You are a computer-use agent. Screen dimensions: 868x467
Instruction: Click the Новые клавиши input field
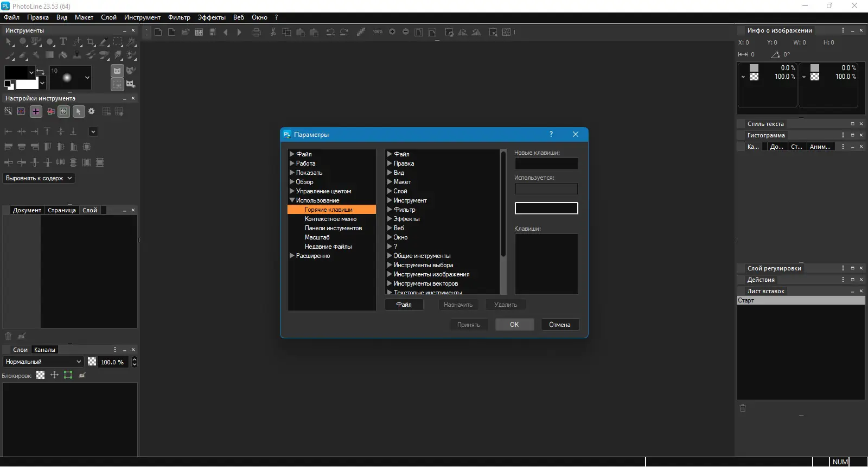[x=546, y=163]
